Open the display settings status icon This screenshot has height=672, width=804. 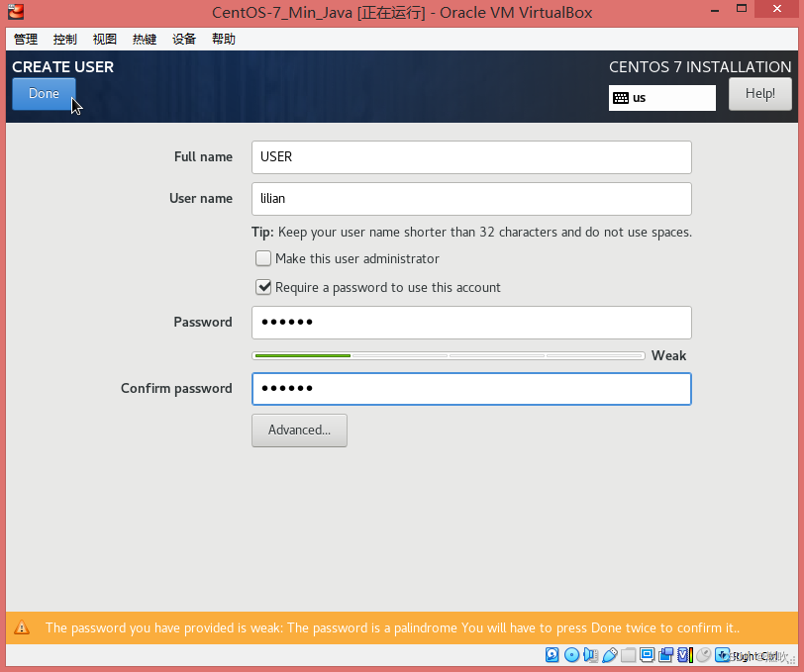point(648,654)
